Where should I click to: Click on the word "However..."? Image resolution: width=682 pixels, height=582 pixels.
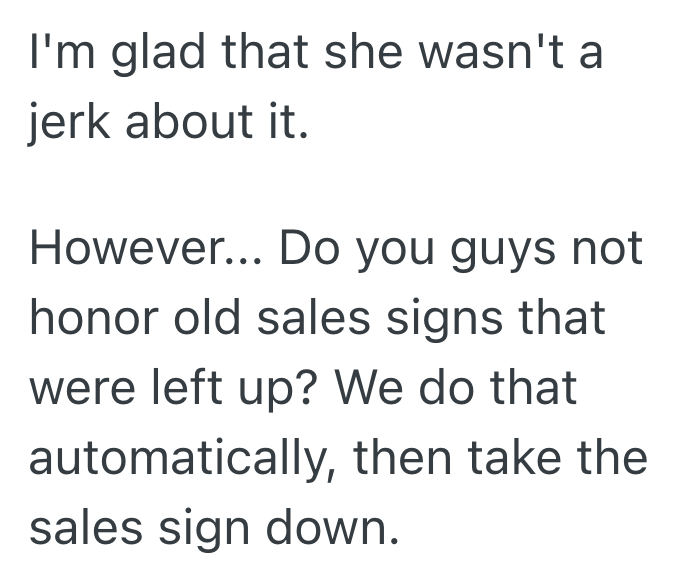[x=143, y=248]
